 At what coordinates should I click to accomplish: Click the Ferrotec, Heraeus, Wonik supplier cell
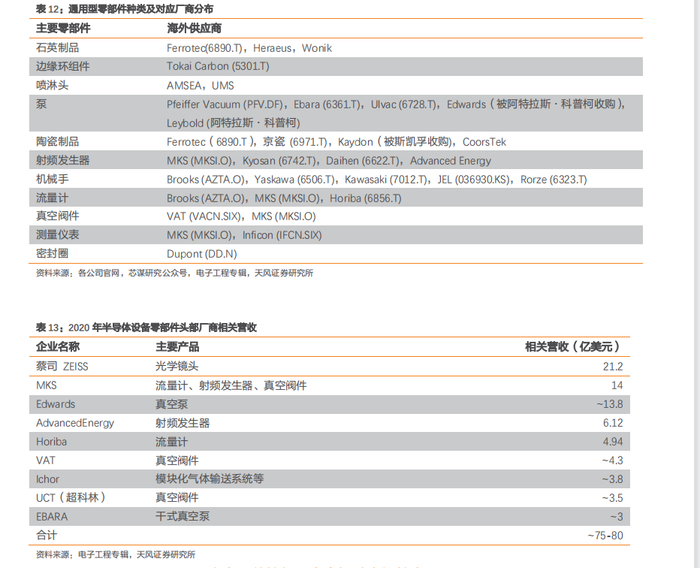click(x=249, y=48)
